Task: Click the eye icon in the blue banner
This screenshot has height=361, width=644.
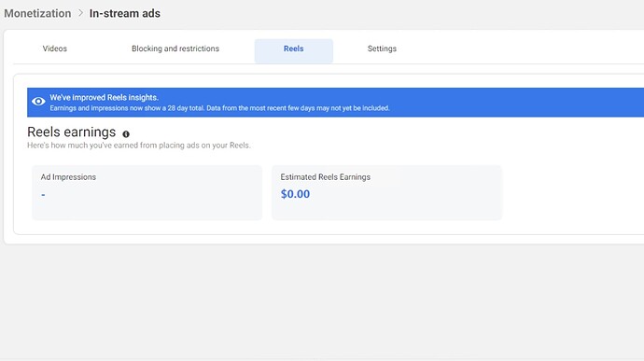Action: [38, 101]
